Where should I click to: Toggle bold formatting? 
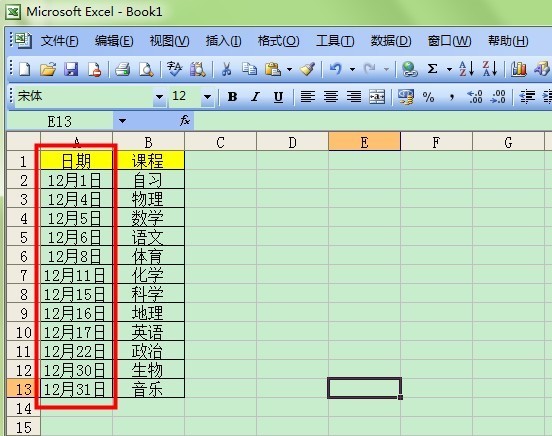click(232, 96)
